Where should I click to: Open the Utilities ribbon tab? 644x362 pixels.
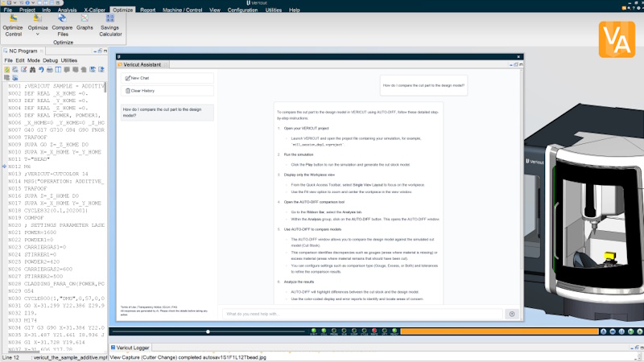274,10
